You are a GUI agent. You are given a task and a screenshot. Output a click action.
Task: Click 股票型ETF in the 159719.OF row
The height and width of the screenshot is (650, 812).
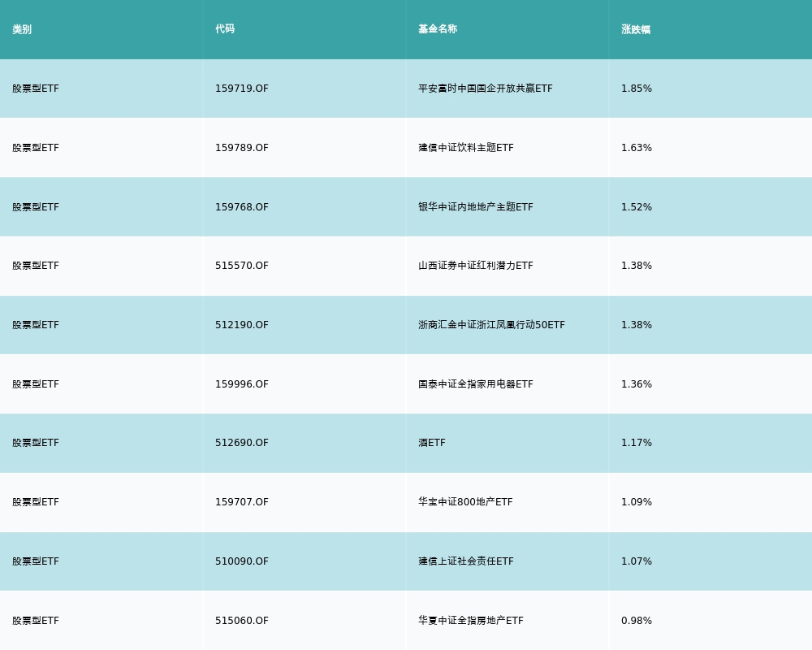(x=36, y=89)
